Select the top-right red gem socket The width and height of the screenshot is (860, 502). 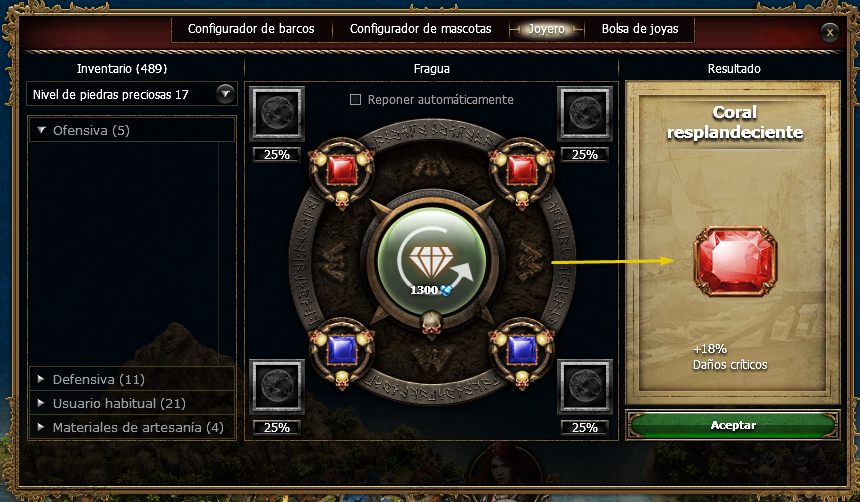(522, 171)
